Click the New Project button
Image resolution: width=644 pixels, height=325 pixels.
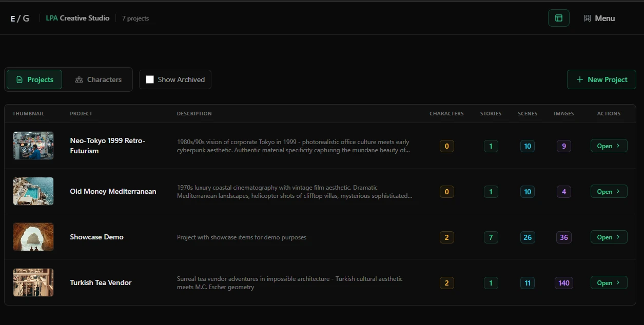[x=601, y=79]
